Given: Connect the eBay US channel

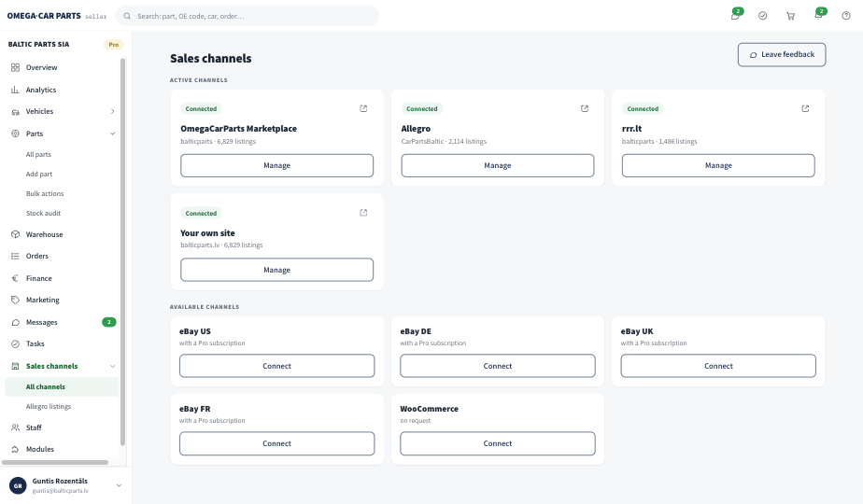Looking at the screenshot, I should coord(276,366).
